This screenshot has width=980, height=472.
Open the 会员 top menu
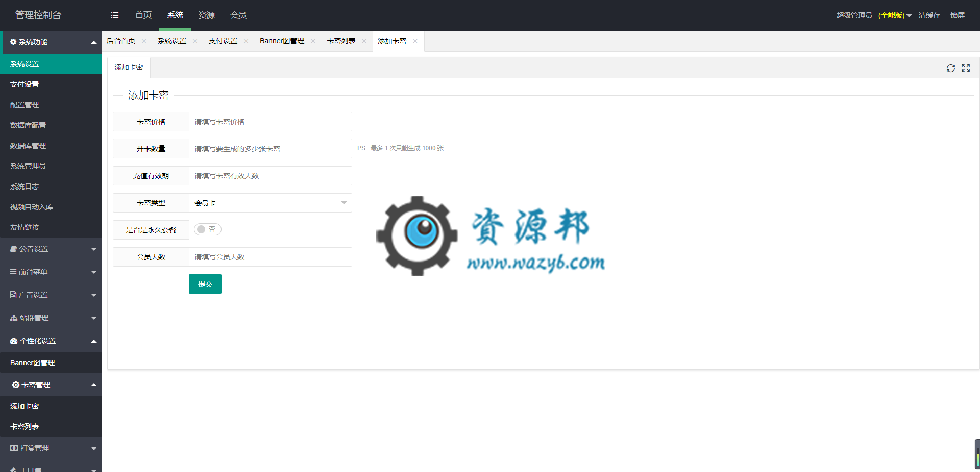238,15
